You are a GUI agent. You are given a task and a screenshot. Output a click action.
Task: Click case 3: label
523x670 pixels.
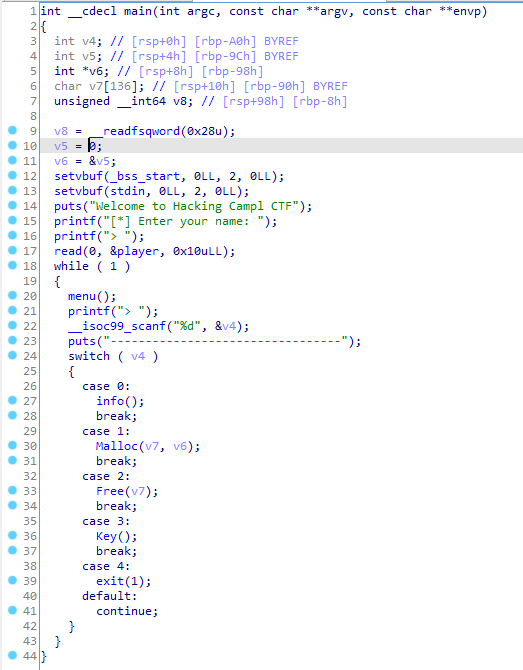106,521
